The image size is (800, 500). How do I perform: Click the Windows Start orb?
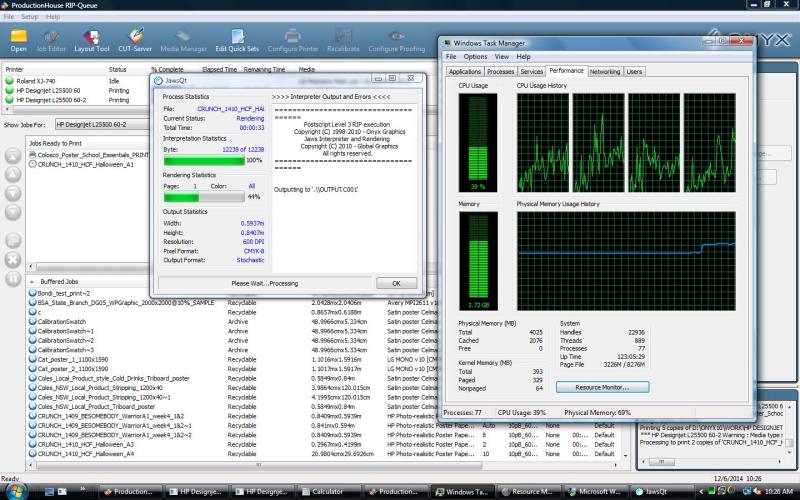(x=15, y=492)
